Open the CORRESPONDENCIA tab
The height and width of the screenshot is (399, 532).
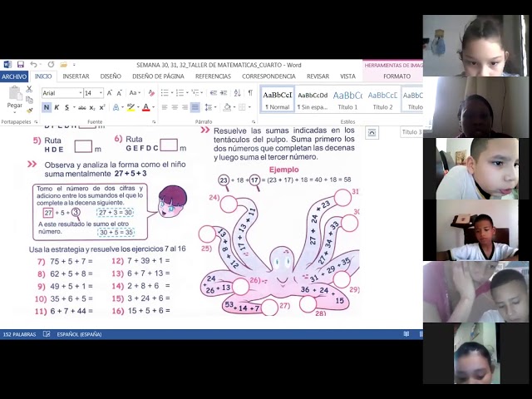point(268,76)
